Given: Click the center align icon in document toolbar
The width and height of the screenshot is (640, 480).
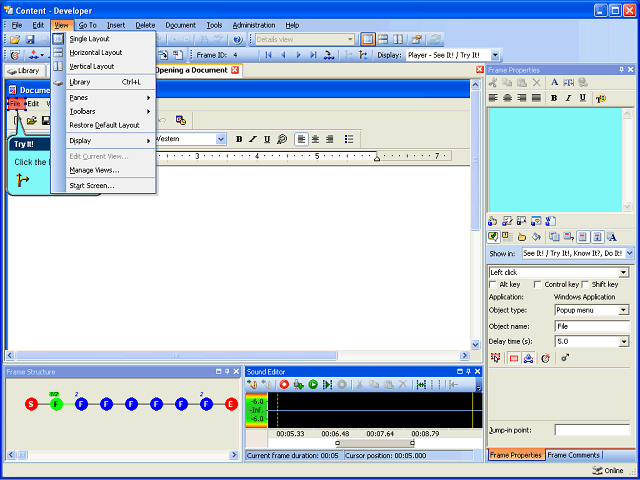Looking at the screenshot, I should [315, 139].
